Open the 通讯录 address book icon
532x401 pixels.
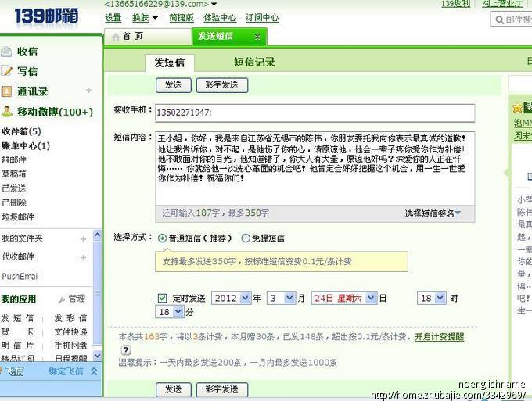tap(6, 91)
